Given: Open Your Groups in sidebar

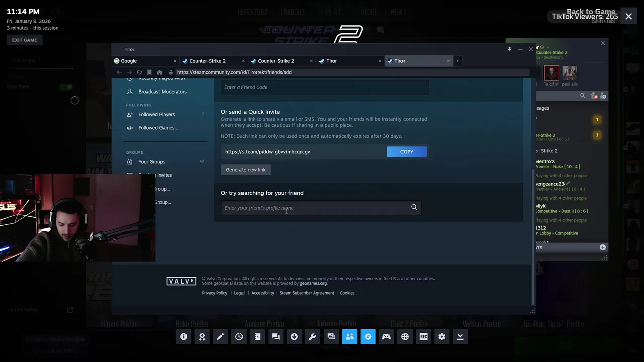Looking at the screenshot, I should point(151,162).
